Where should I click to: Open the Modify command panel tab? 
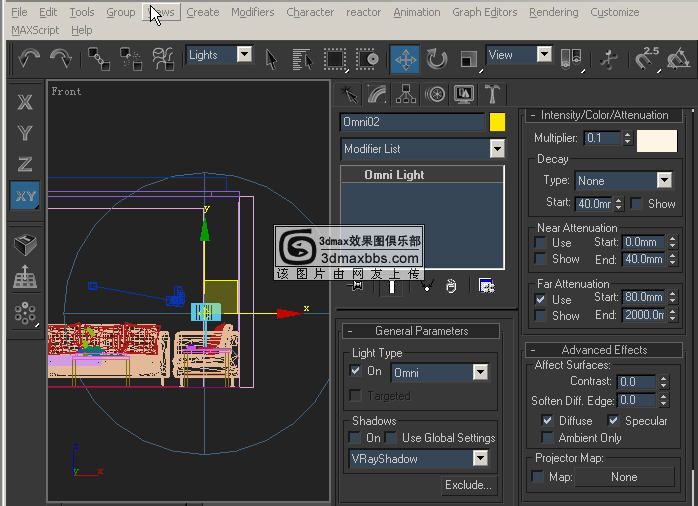(x=377, y=94)
